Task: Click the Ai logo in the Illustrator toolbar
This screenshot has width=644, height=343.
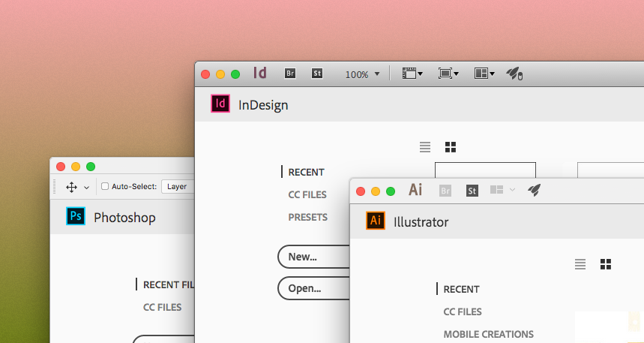Action: click(415, 190)
